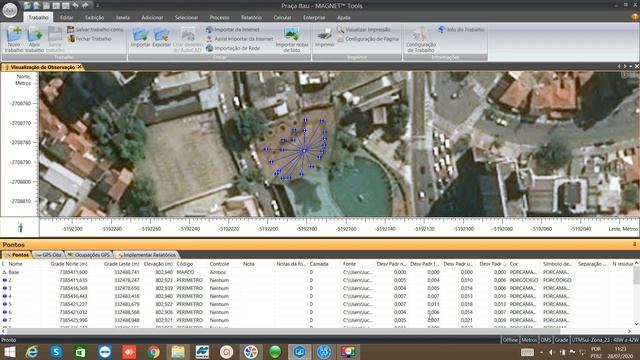
Task: Open the Exibição ribbon tab
Action: [x=94, y=18]
